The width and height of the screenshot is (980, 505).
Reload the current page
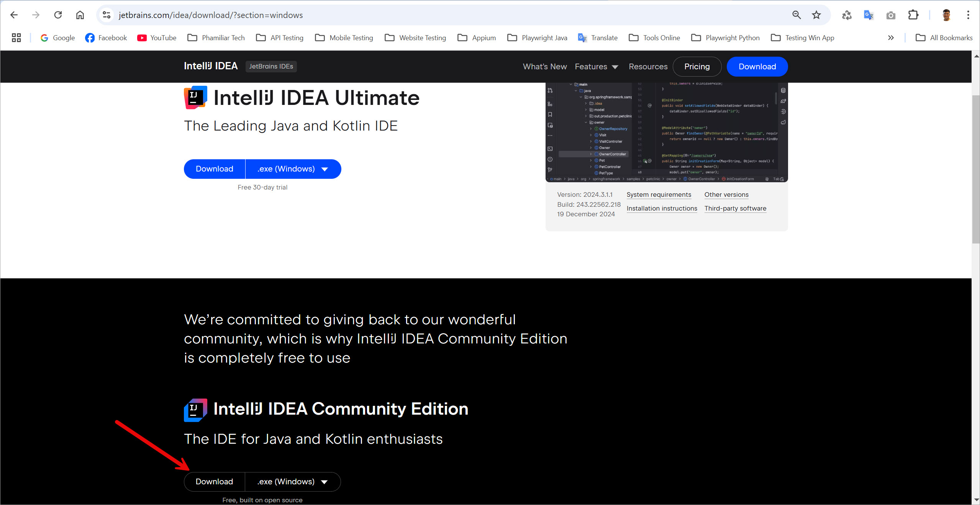click(58, 15)
